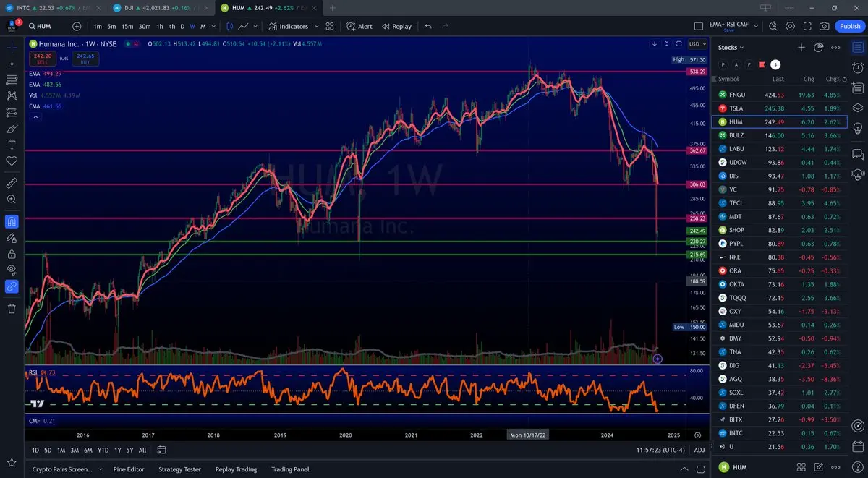This screenshot has height=478, width=868.
Task: Click the Publish button
Action: click(x=849, y=26)
